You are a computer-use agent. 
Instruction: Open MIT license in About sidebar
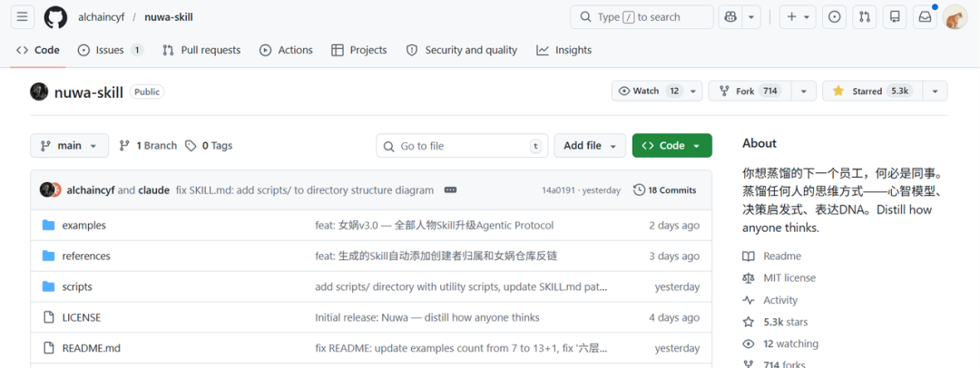(x=779, y=278)
